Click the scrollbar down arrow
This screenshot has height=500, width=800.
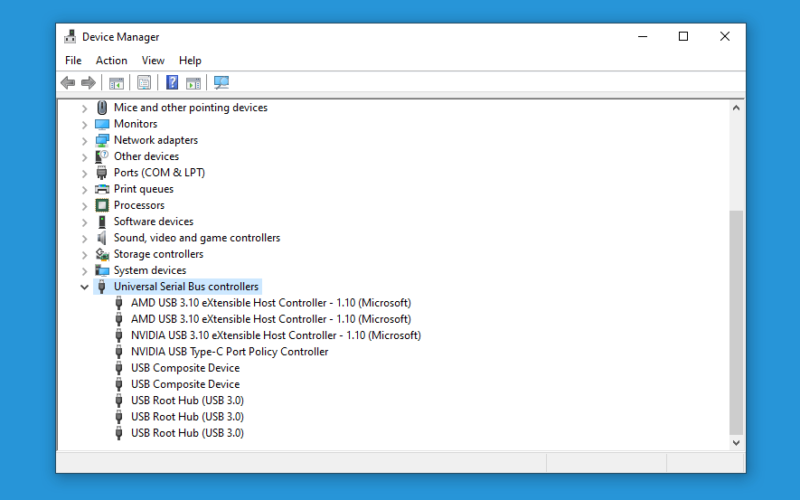point(736,442)
